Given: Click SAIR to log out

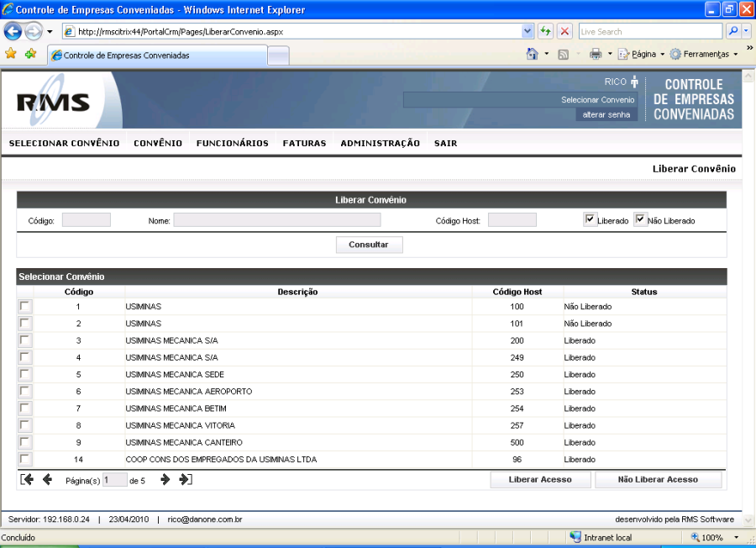Looking at the screenshot, I should click(x=445, y=143).
